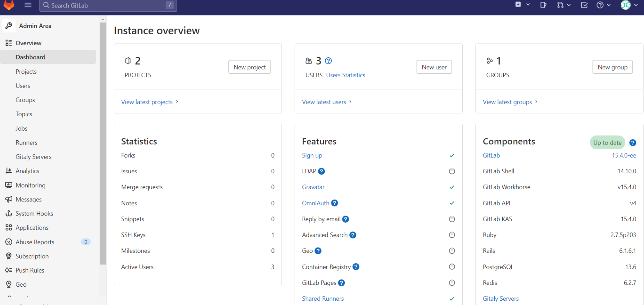Click the Sign up enabled checkmark
The width and height of the screenshot is (644, 305).
[452, 155]
